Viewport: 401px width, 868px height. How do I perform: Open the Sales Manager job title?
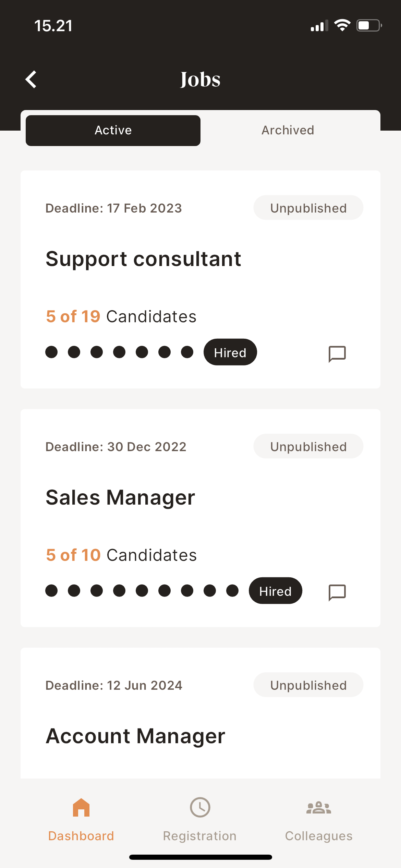[121, 497]
